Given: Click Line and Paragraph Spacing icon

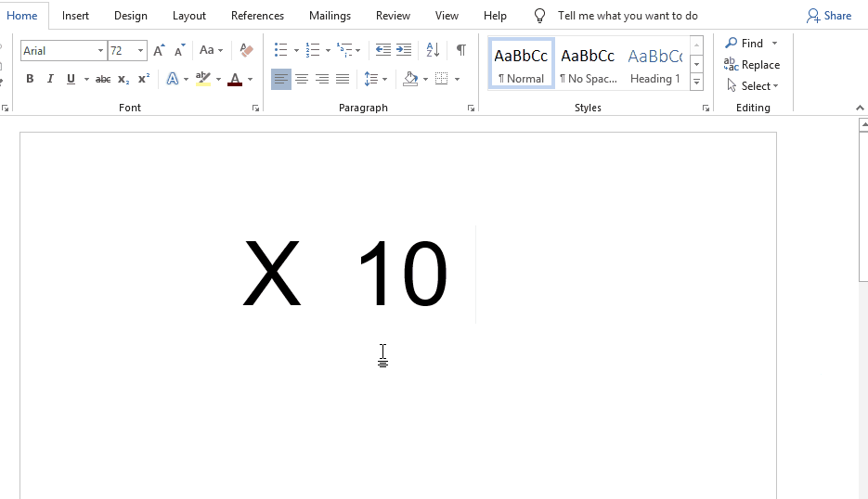Looking at the screenshot, I should [x=371, y=79].
